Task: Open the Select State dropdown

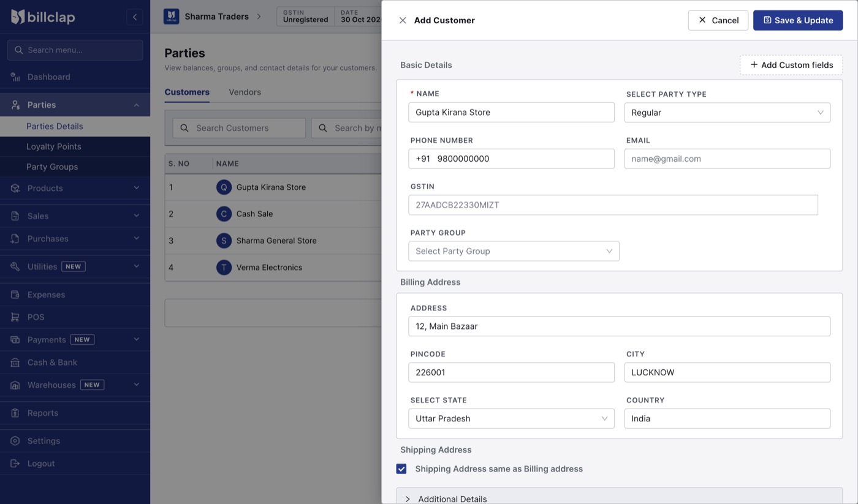Action: (511, 418)
